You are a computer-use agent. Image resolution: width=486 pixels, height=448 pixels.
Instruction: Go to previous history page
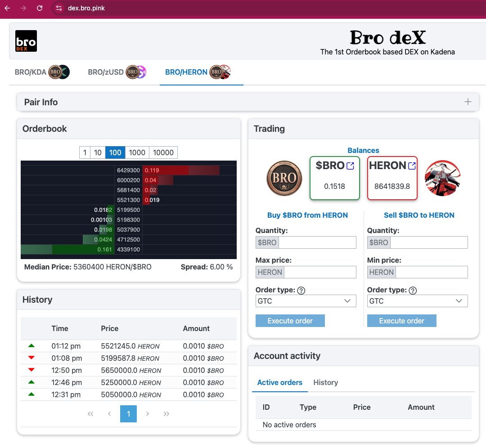pos(109,414)
